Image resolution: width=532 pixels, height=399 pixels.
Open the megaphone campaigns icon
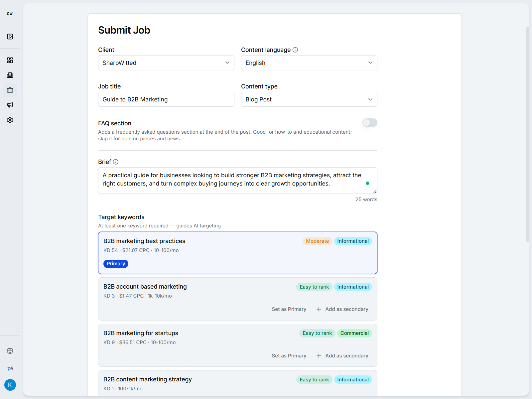pyautogui.click(x=10, y=105)
